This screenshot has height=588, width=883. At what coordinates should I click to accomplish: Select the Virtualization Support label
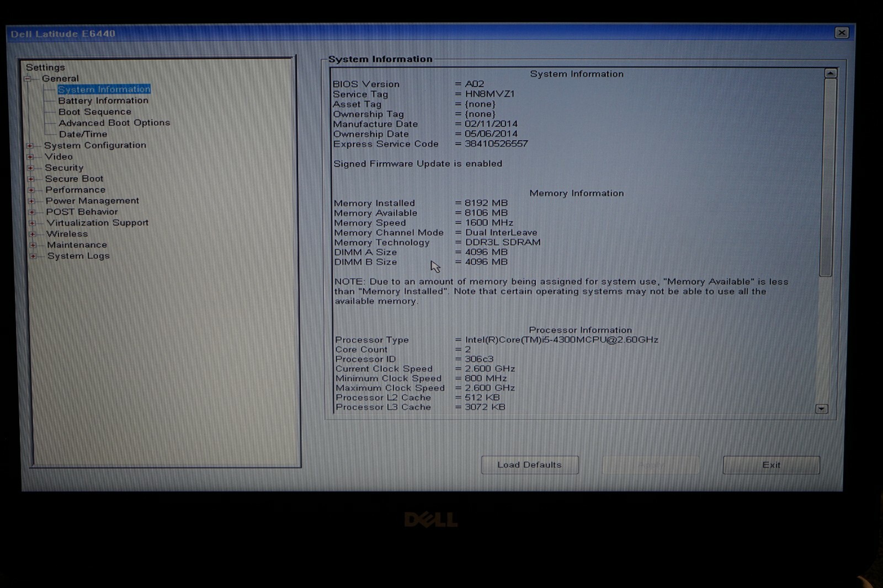[97, 223]
